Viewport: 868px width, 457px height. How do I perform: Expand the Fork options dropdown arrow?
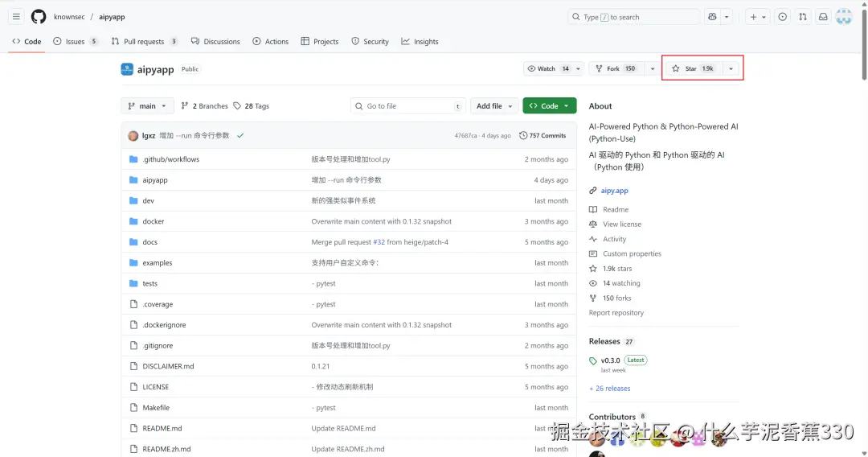(x=653, y=68)
